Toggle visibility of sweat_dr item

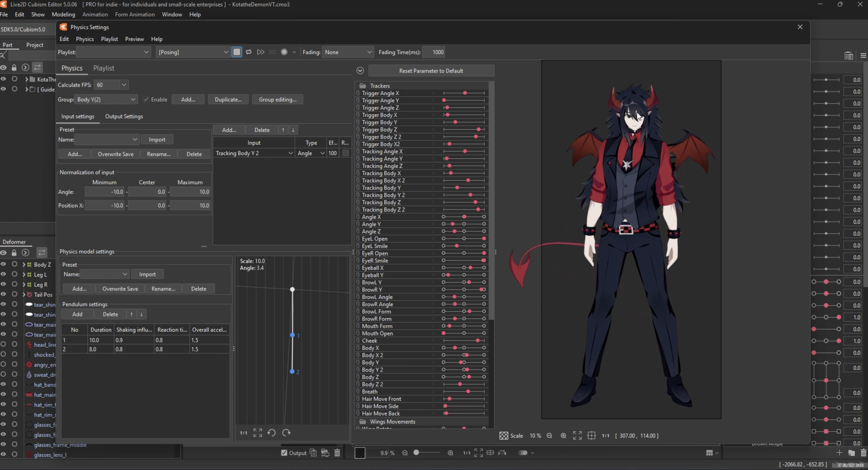click(3, 374)
